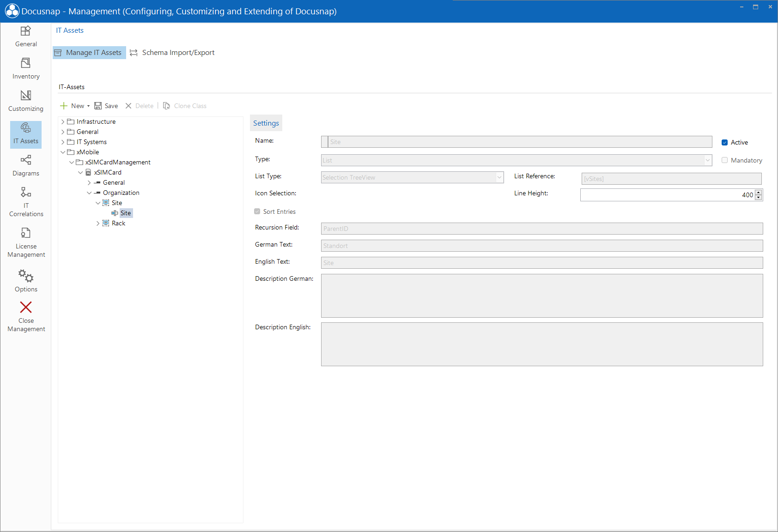Click the selected Site field icon
Image resolution: width=778 pixels, height=532 pixels.
coord(115,213)
